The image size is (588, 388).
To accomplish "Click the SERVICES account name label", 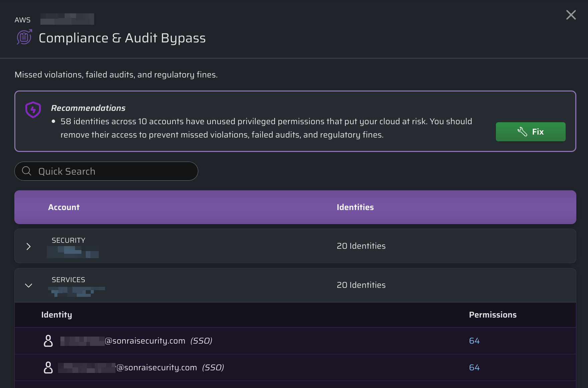I will click(68, 280).
